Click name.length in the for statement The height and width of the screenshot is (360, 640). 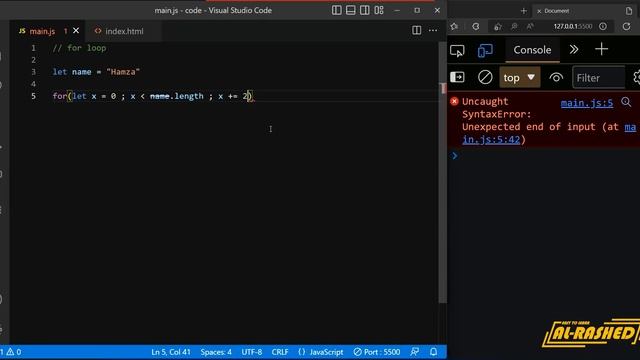(x=176, y=96)
